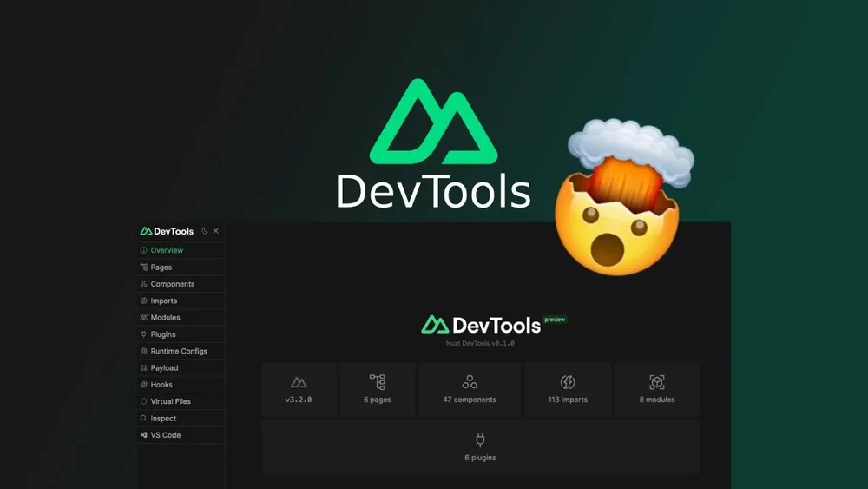Open Plugins via its plug icon
The height and width of the screenshot is (489, 868).
coord(143,334)
